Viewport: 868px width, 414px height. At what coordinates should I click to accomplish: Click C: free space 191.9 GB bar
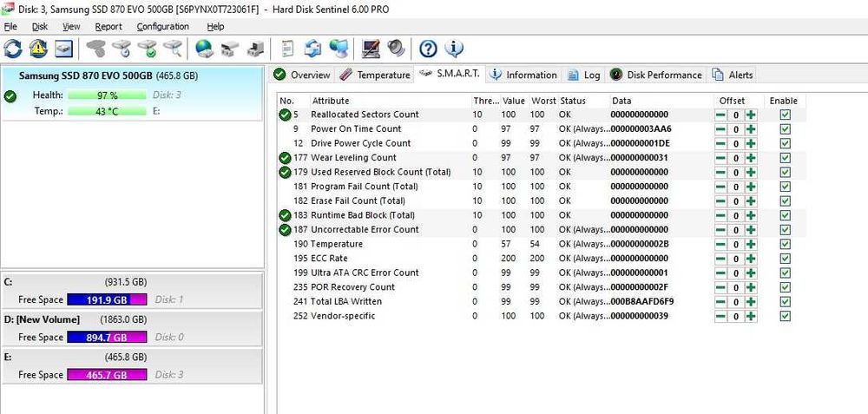tap(107, 300)
